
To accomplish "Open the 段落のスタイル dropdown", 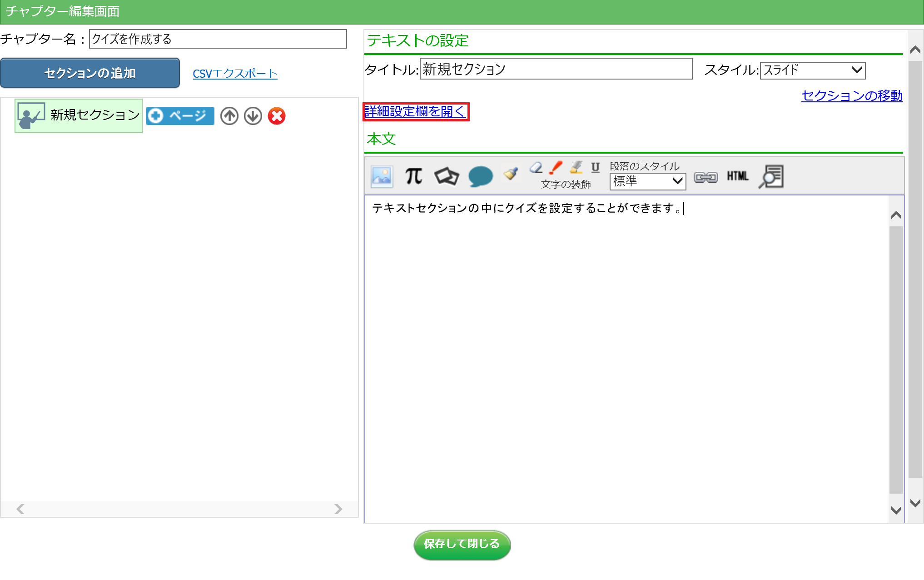I will pos(647,181).
